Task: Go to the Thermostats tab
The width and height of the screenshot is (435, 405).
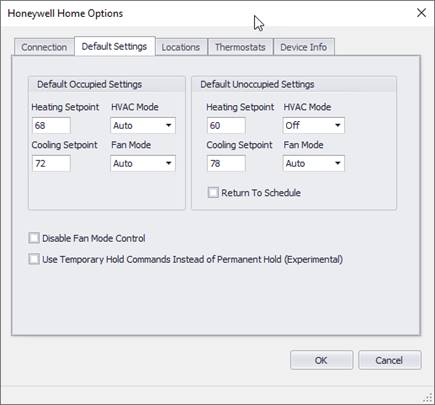Action: (x=240, y=47)
